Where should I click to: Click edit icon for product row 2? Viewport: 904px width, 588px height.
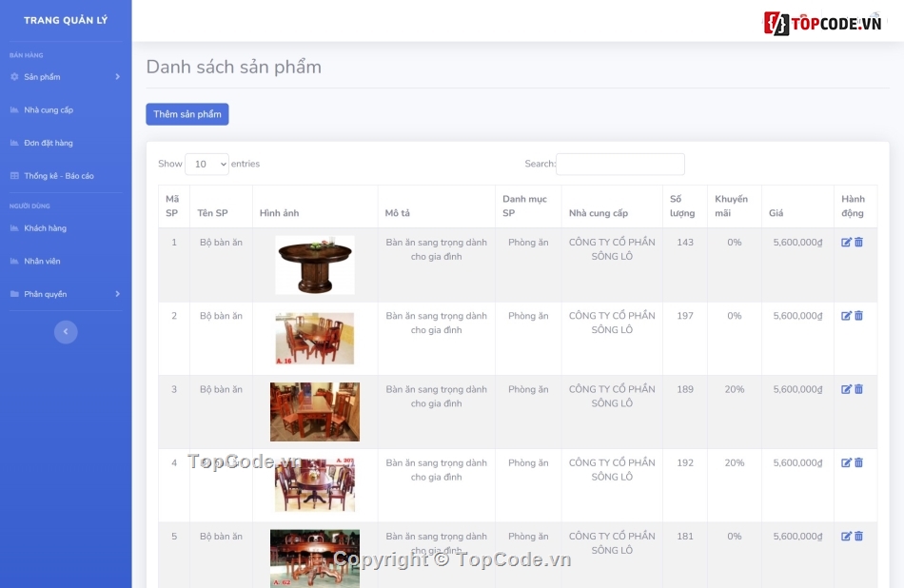coord(846,316)
